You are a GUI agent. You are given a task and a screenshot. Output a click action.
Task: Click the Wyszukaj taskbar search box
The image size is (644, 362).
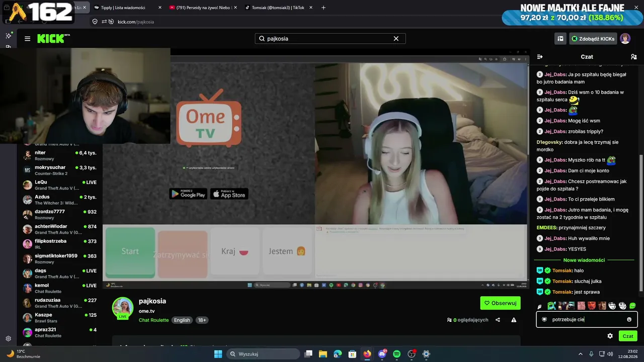263,354
